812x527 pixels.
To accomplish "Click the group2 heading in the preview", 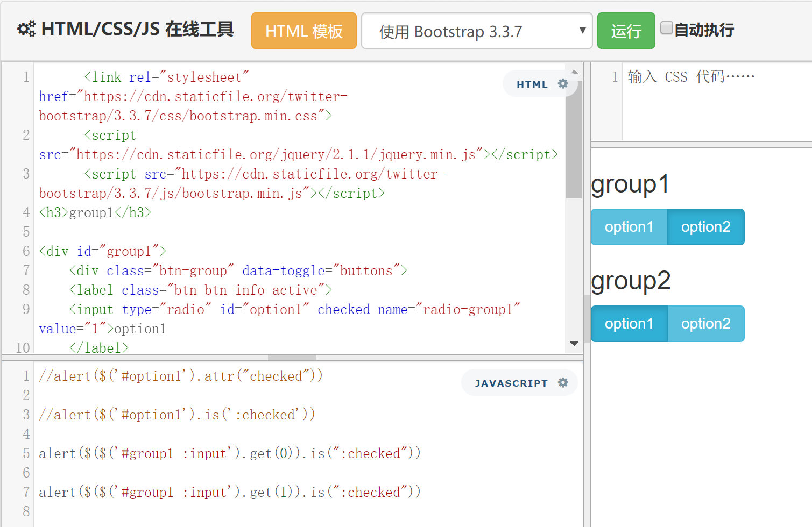I will (x=631, y=281).
